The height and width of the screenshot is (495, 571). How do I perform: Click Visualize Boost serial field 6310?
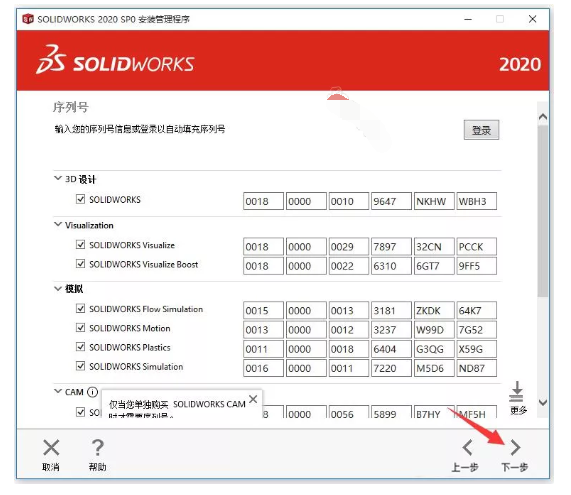tap(391, 266)
